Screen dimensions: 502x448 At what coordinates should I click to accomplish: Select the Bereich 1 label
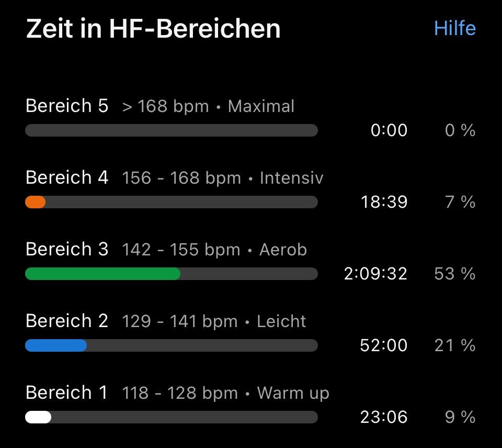[x=67, y=393]
